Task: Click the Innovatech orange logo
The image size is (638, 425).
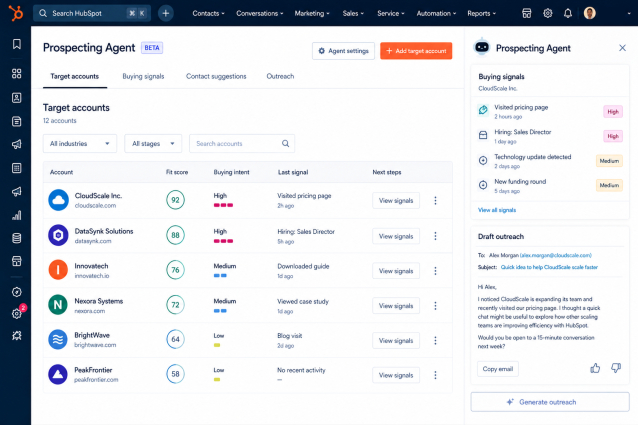Action: coord(58,270)
